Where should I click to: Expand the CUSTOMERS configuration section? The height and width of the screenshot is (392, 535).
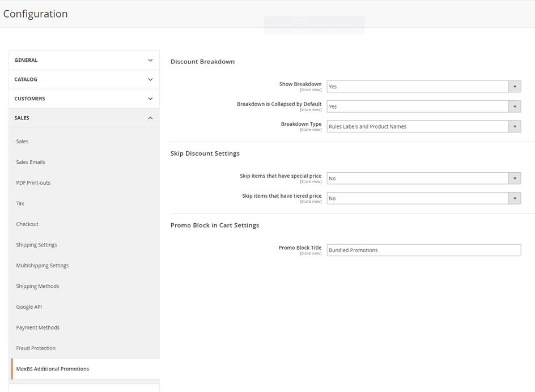pos(84,99)
